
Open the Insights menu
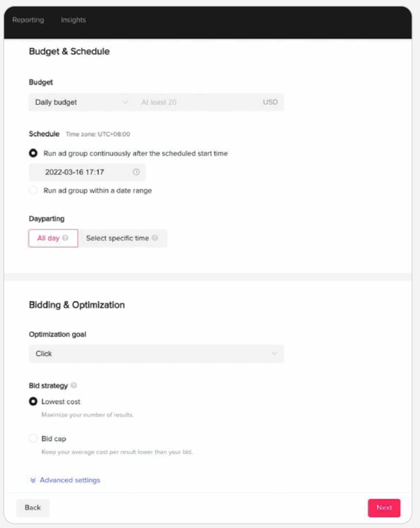(x=73, y=20)
